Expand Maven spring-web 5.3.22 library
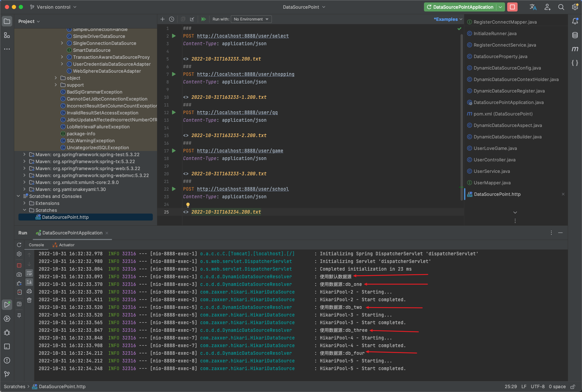 [x=24, y=168]
